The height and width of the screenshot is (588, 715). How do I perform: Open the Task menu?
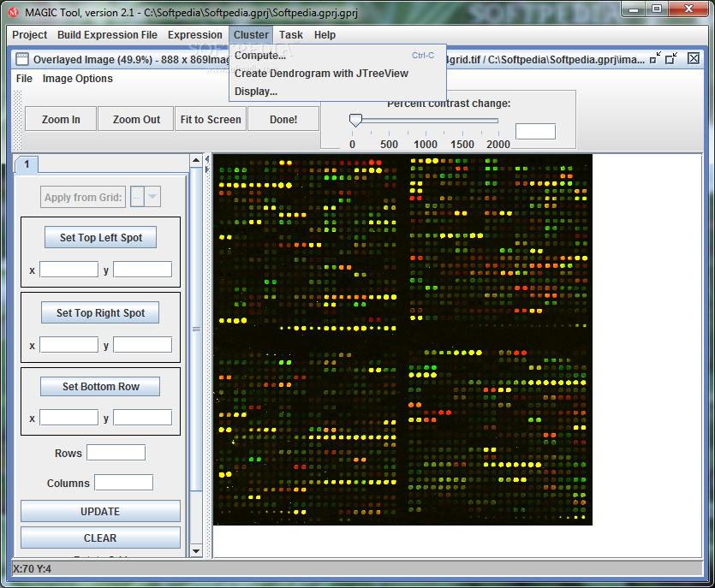[x=291, y=35]
